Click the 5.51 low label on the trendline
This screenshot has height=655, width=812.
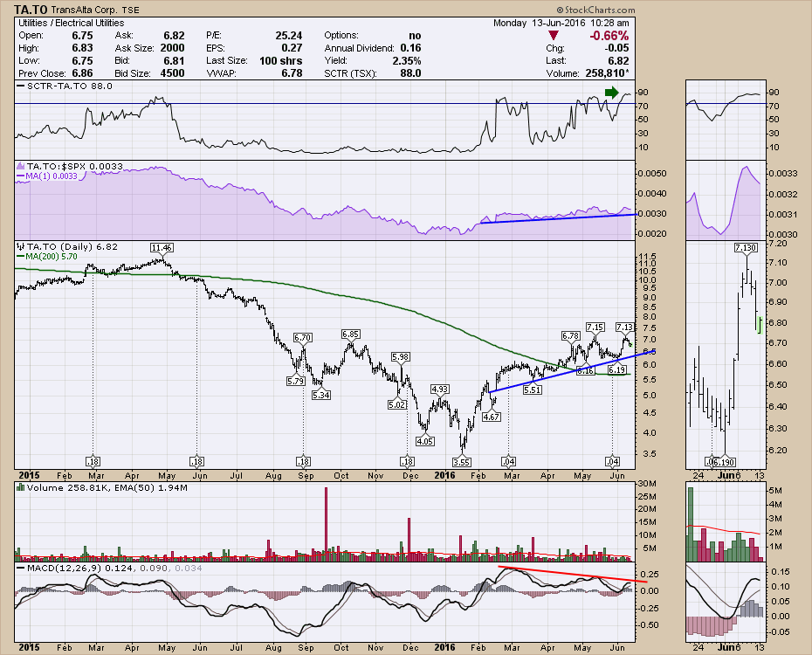[533, 390]
